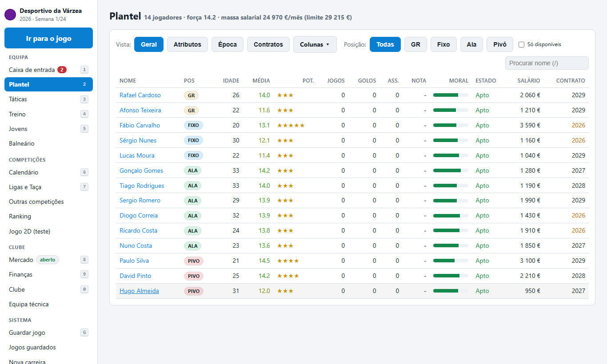This screenshot has width=607, height=364.
Task: Click Ir para o jogo button
Action: click(48, 38)
